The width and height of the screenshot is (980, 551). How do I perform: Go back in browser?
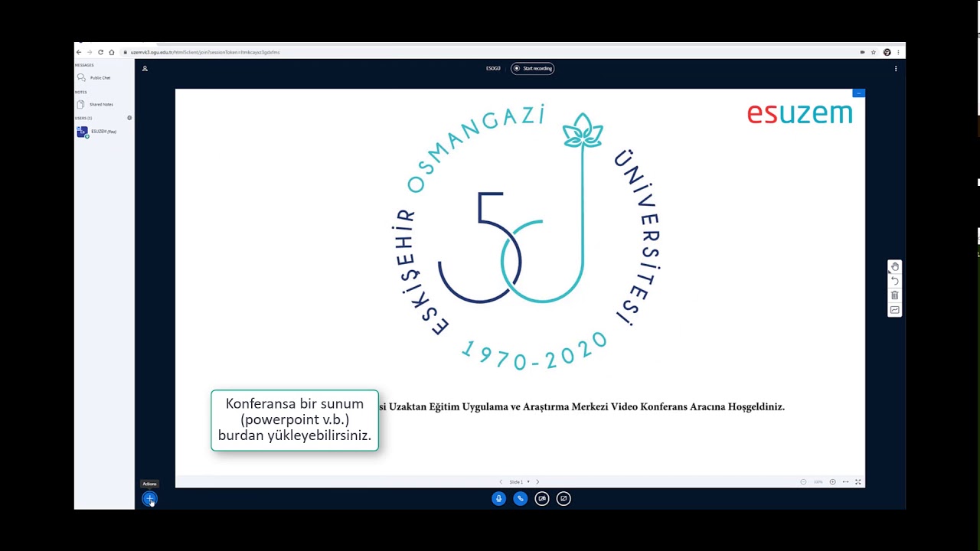(x=78, y=52)
